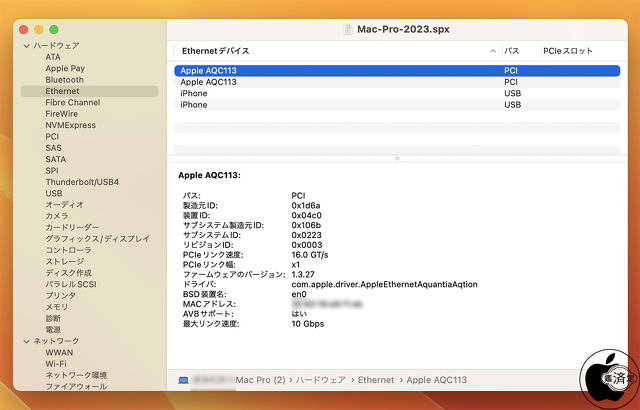Select ATA in the sidebar

coord(53,57)
